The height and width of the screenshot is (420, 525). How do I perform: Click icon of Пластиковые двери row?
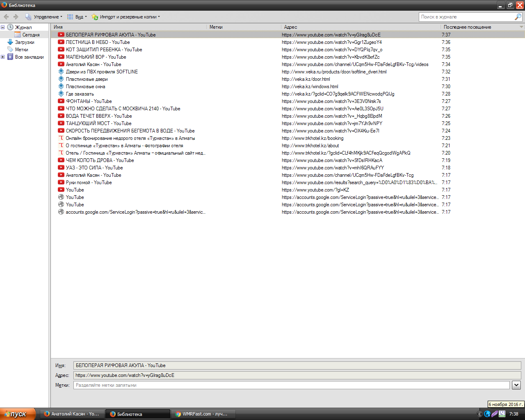(61, 79)
